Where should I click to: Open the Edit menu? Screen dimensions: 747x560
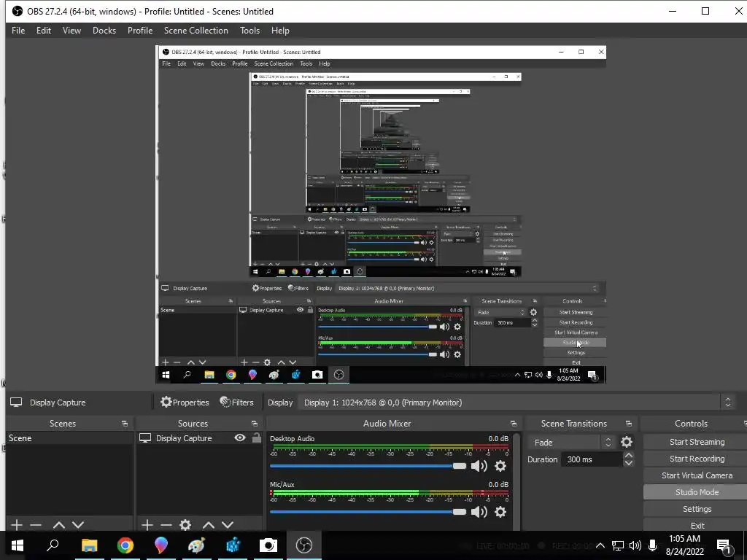pyautogui.click(x=43, y=31)
